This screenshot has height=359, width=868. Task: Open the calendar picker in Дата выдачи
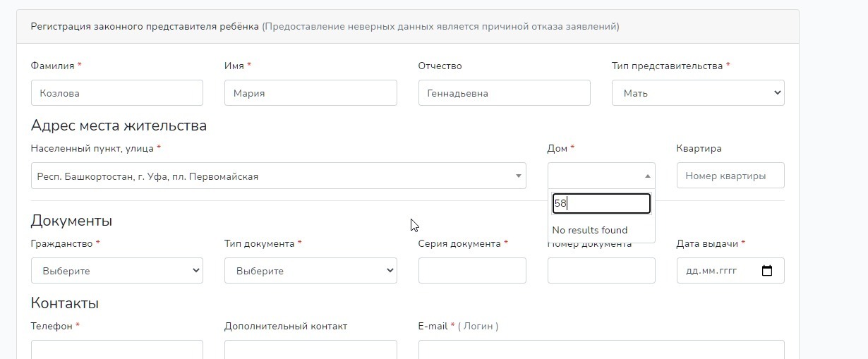768,271
